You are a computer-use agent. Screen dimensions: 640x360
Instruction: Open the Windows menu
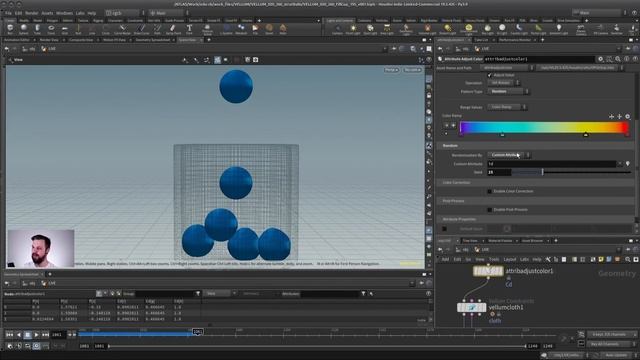point(64,13)
